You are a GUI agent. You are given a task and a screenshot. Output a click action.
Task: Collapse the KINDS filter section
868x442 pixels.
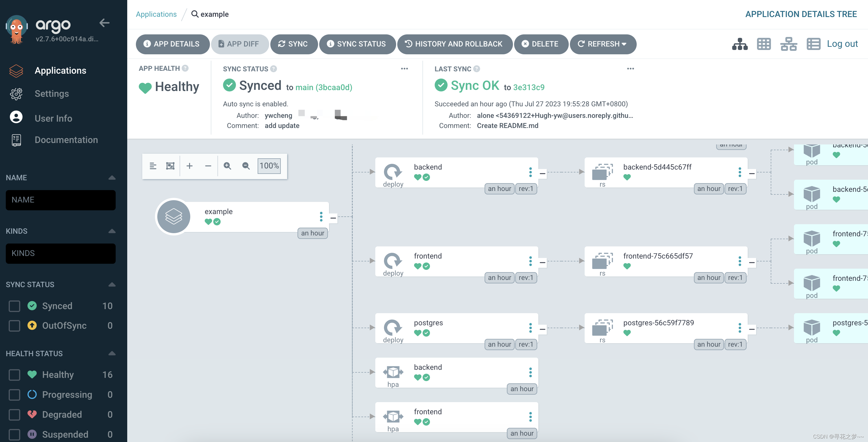(x=112, y=231)
